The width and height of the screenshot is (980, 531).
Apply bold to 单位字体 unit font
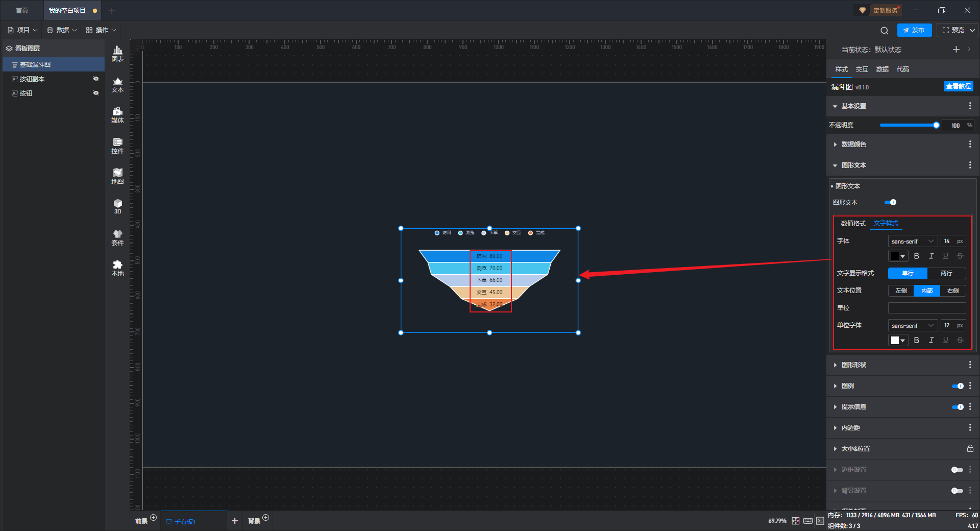coord(917,340)
